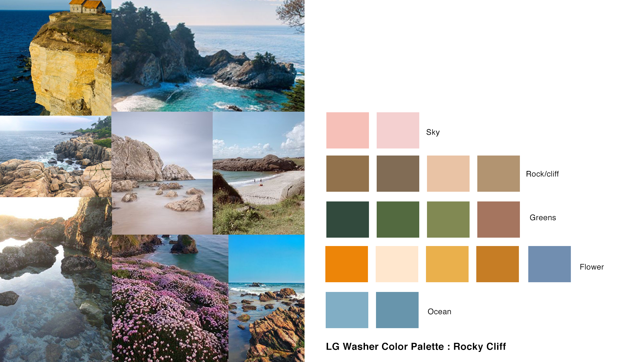The image size is (644, 362).
Task: Open the yellow cliff with house photo
Action: tap(56, 58)
